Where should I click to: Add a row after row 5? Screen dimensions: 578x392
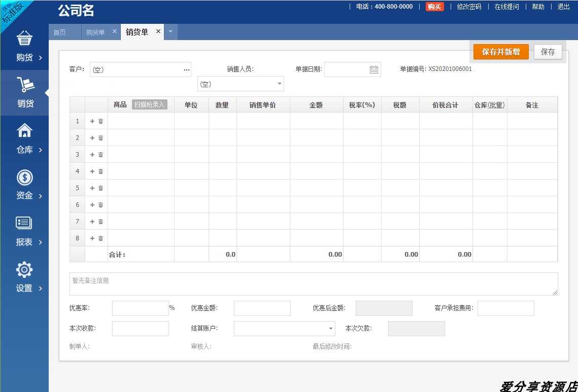coord(92,188)
